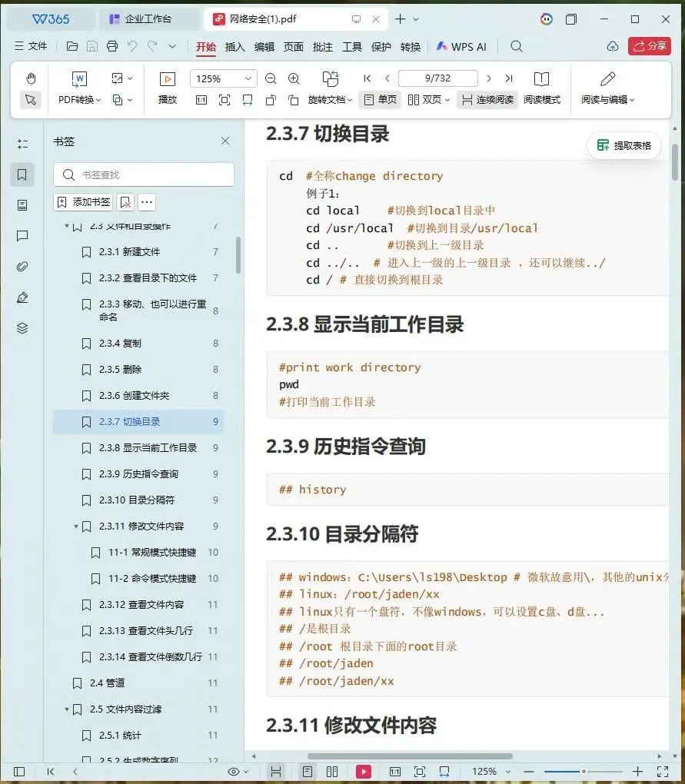This screenshot has height=784, width=685.
Task: Click the zoom slider handle in status bar
Action: point(584,772)
